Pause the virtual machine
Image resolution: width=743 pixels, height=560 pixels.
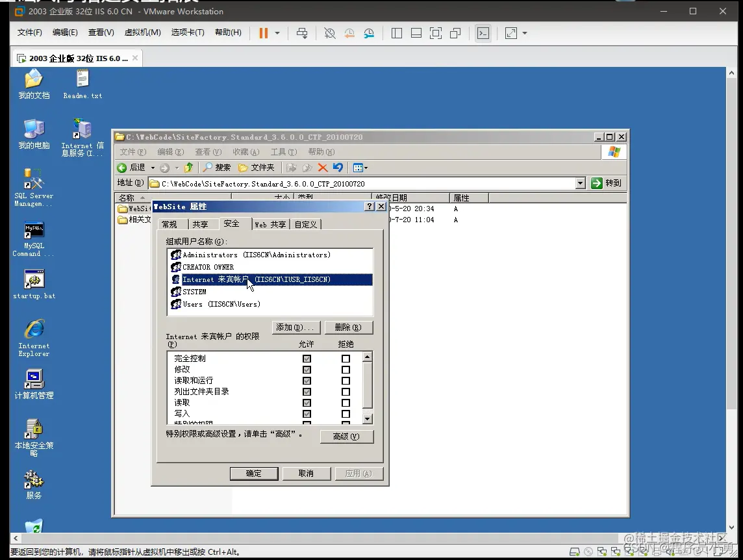pos(264,33)
